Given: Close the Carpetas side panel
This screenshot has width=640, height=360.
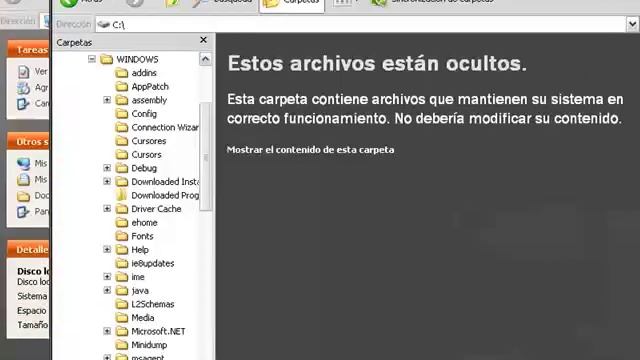Looking at the screenshot, I should point(203,40).
